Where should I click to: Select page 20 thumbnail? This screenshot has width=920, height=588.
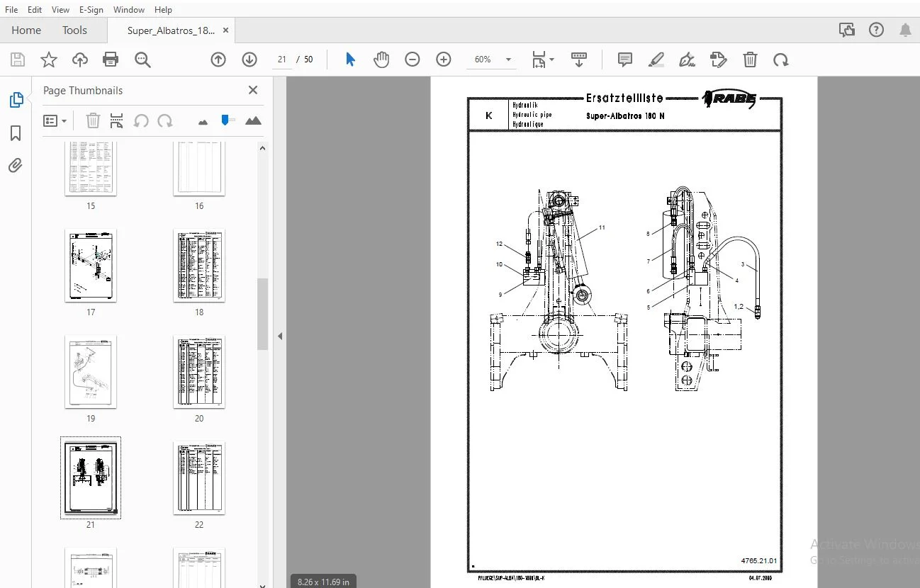click(x=199, y=372)
